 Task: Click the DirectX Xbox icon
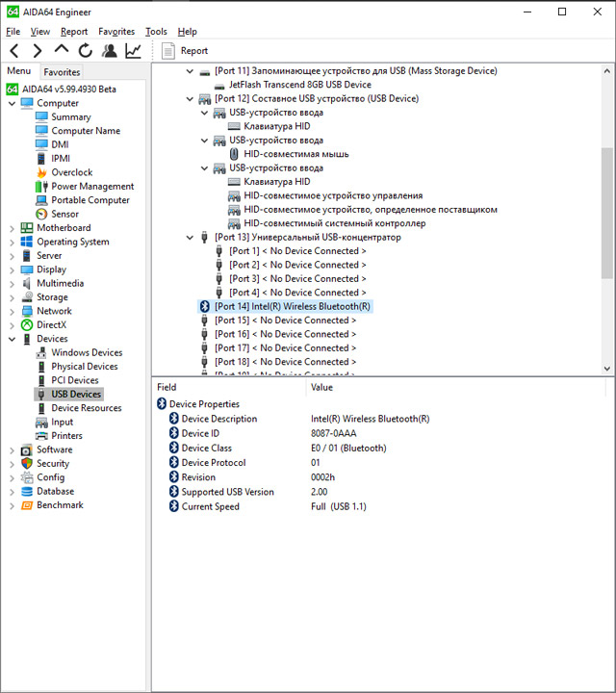[27, 325]
